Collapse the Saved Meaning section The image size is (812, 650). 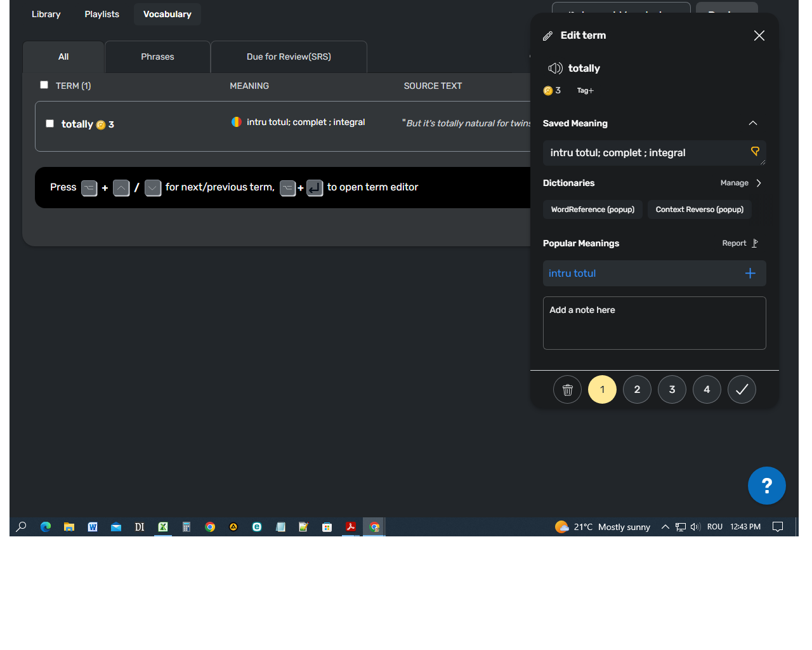pos(753,123)
